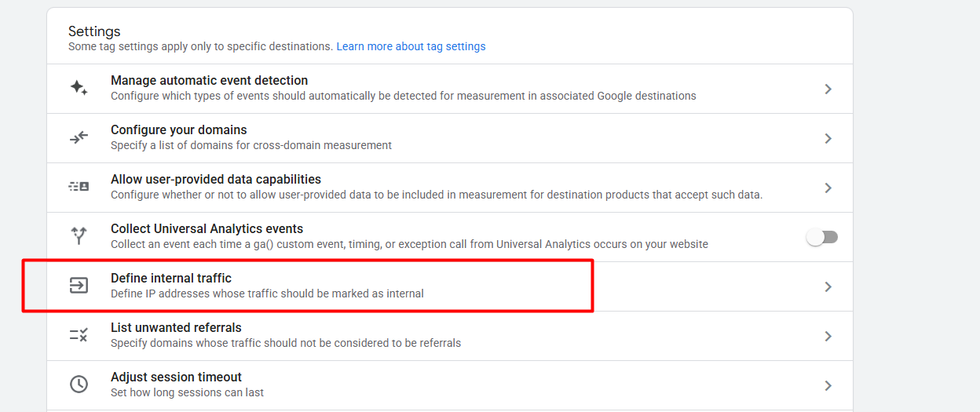Expand Allow user-provided data capabilities chevron
This screenshot has width=980, height=412.
828,188
